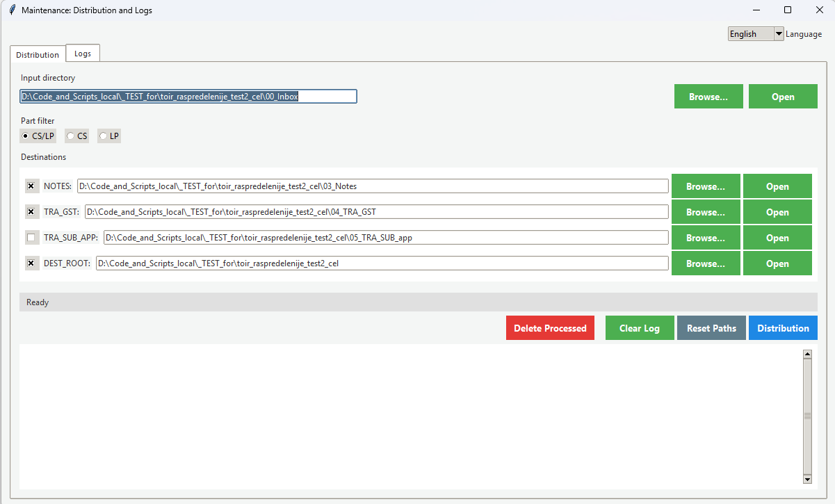The height and width of the screenshot is (504, 835).
Task: Clear the log output
Action: pyautogui.click(x=640, y=328)
